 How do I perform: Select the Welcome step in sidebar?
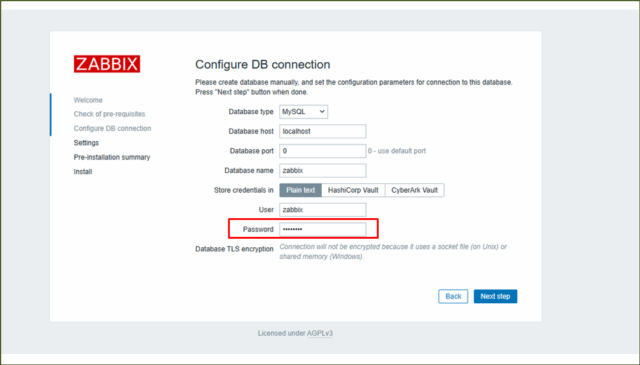click(x=88, y=100)
